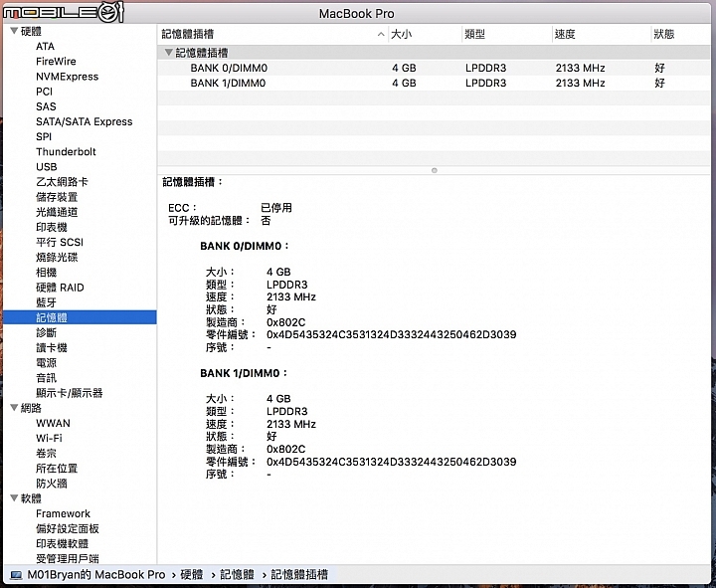Image resolution: width=716 pixels, height=588 pixels.
Task: Click the MacBook Pro computer icon in path bar
Action: coord(17,575)
